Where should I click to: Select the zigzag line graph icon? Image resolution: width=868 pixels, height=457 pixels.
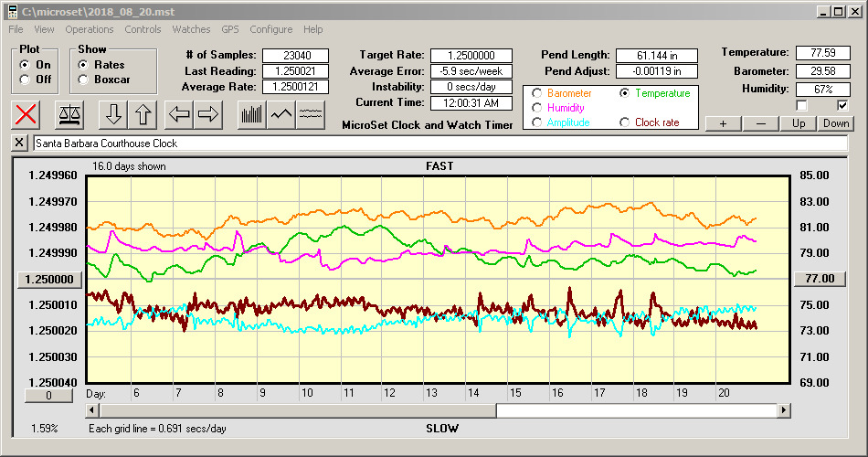tap(281, 114)
